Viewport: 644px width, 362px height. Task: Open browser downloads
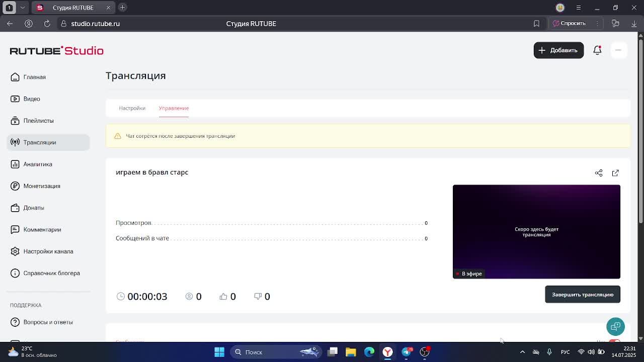634,24
